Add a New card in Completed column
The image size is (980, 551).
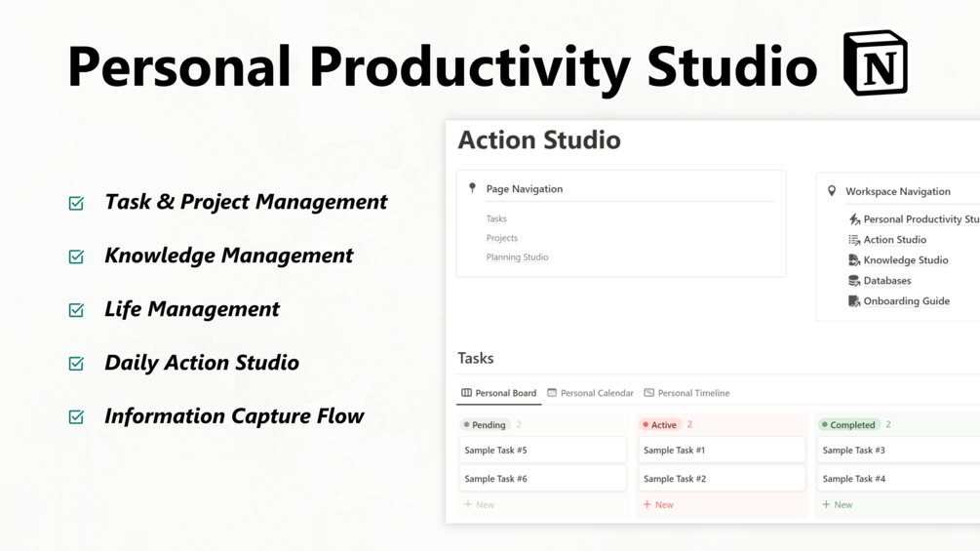837,505
